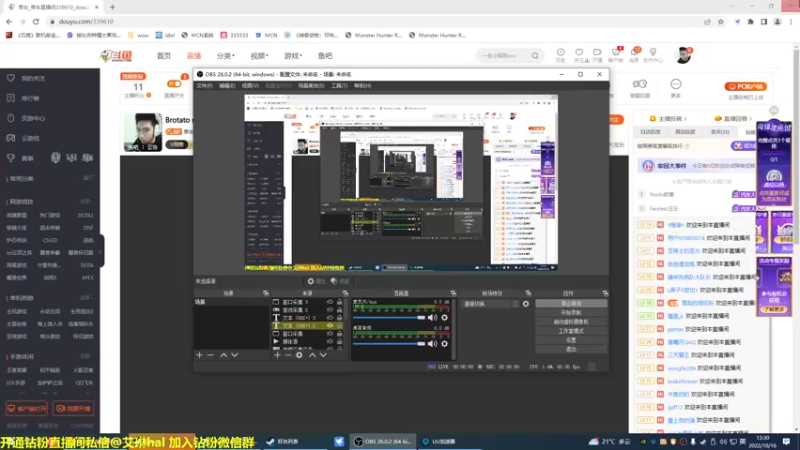The width and height of the screenshot is (800, 450).
Task: Click the add scene plus icon in OBS
Action: click(x=199, y=355)
